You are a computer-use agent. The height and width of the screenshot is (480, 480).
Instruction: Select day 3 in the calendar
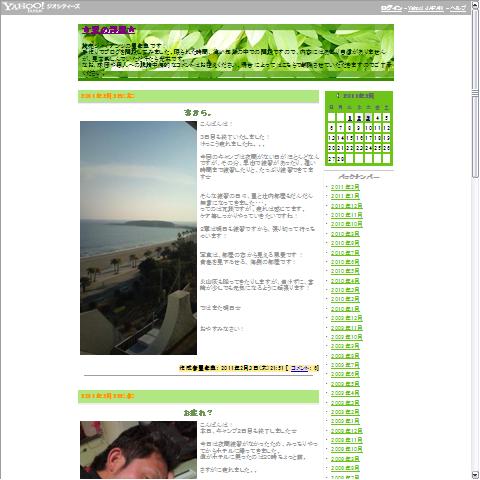368,118
